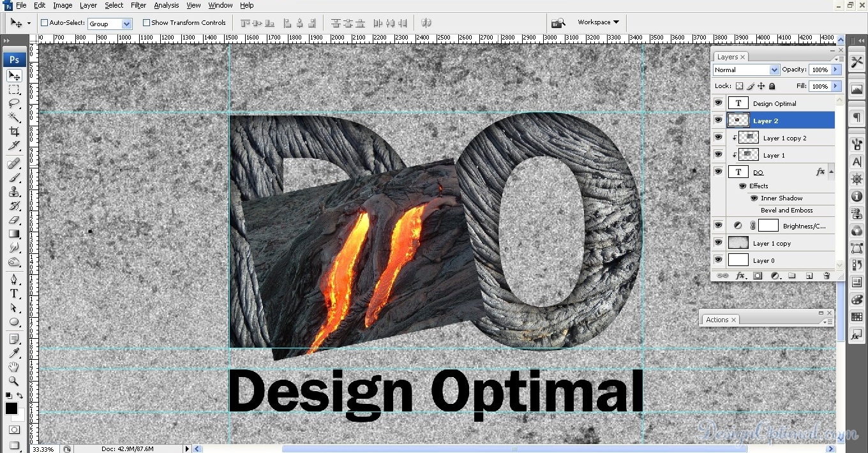The width and height of the screenshot is (868, 453).
Task: Collapse the DO layer effects list
Action: [831, 172]
